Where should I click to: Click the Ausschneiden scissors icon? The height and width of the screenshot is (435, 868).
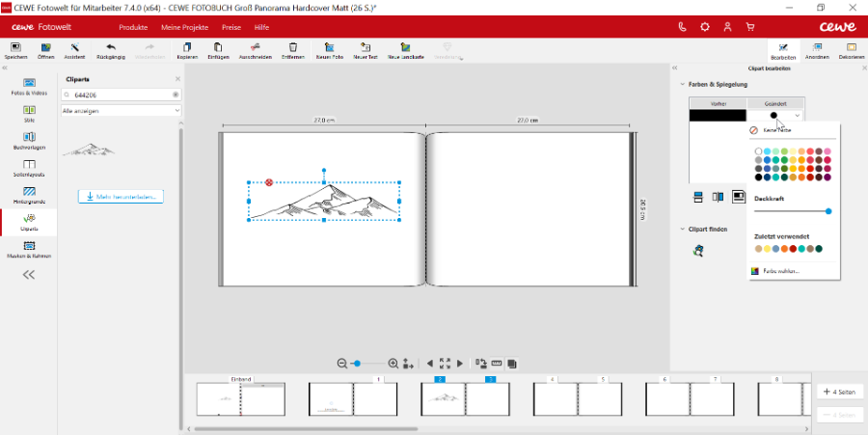coord(256,50)
